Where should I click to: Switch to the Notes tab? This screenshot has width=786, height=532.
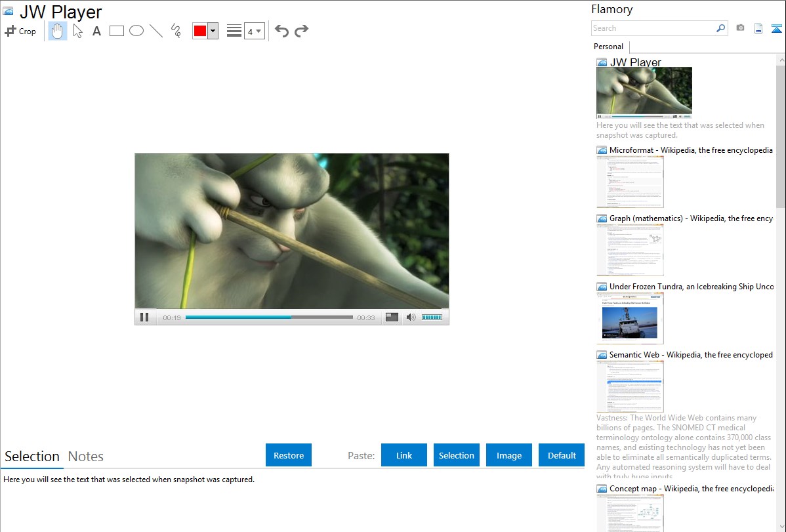[86, 457]
